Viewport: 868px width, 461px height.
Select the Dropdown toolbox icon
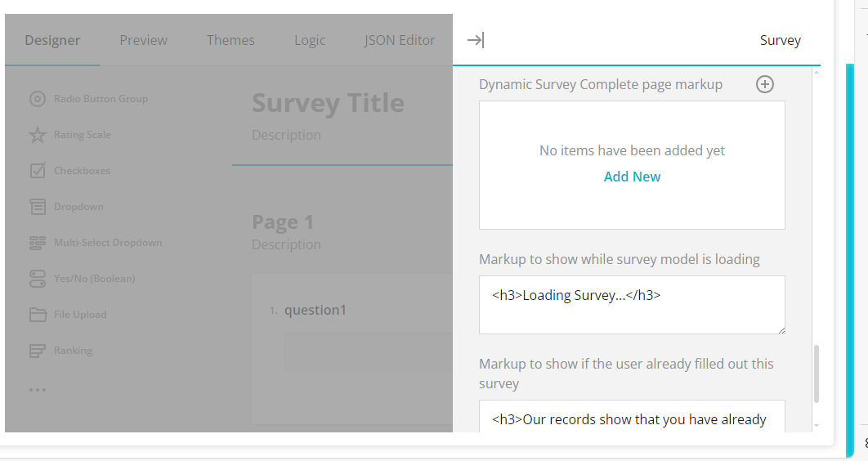click(37, 207)
